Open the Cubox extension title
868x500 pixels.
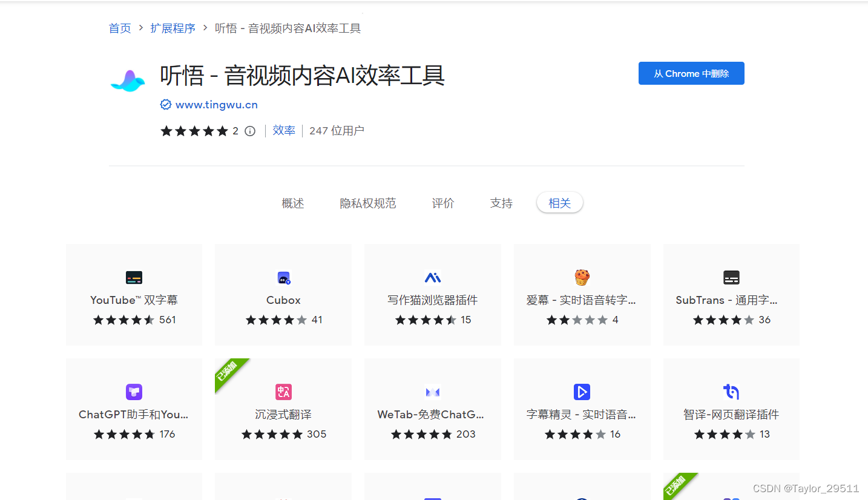(283, 300)
